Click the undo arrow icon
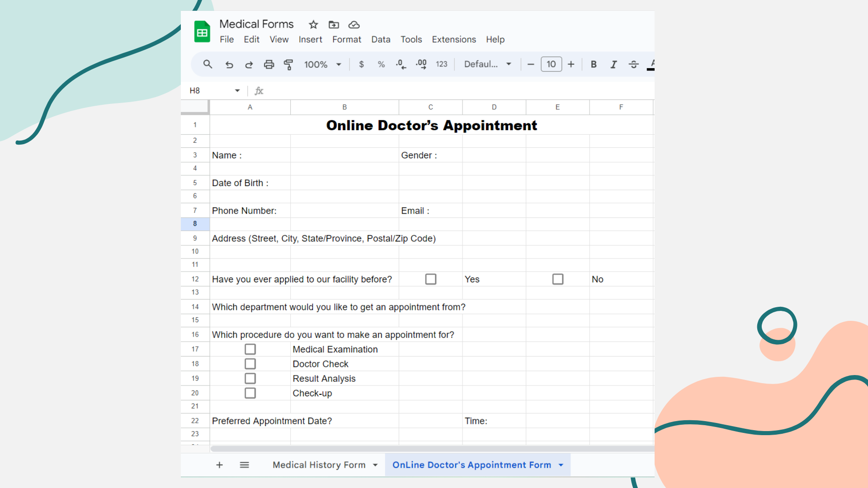 click(x=229, y=65)
